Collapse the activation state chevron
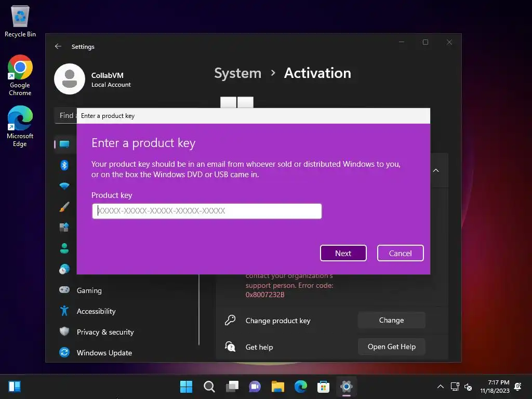Viewport: 532px width, 399px height. point(436,170)
